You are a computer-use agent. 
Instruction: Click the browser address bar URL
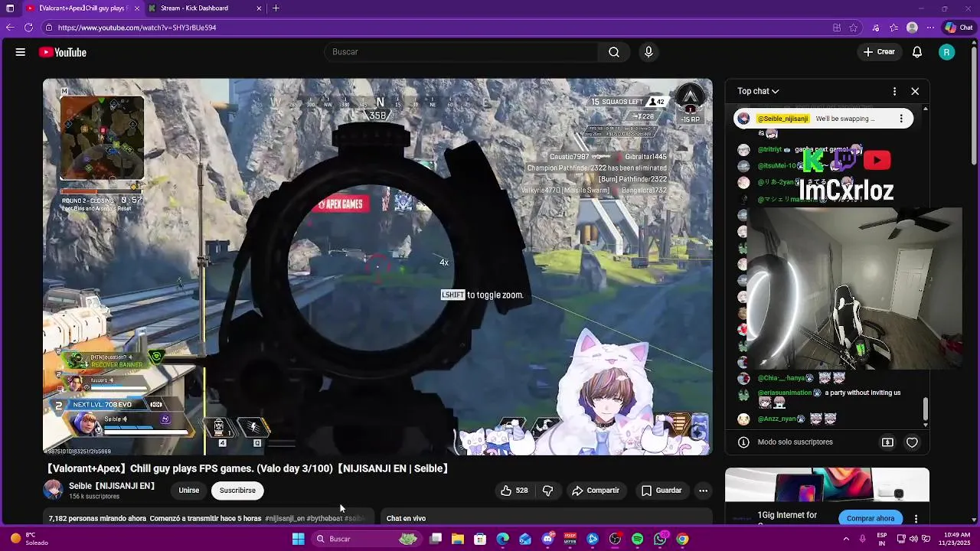pos(137,28)
